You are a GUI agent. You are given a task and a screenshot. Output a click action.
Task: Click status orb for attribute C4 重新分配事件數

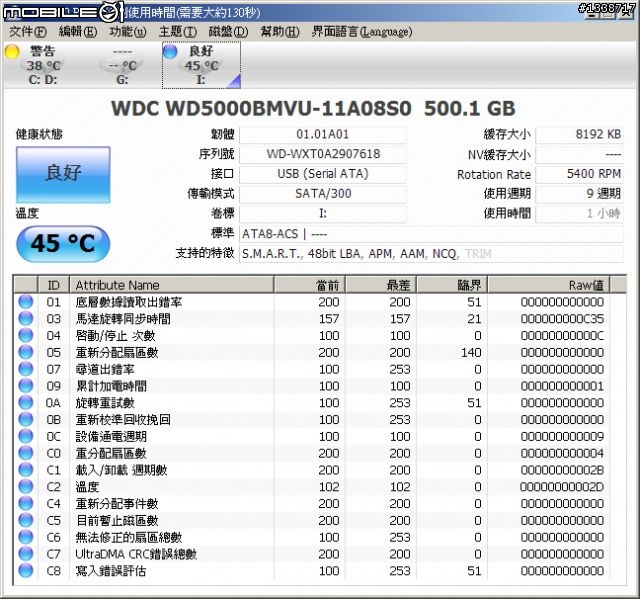tap(25, 504)
